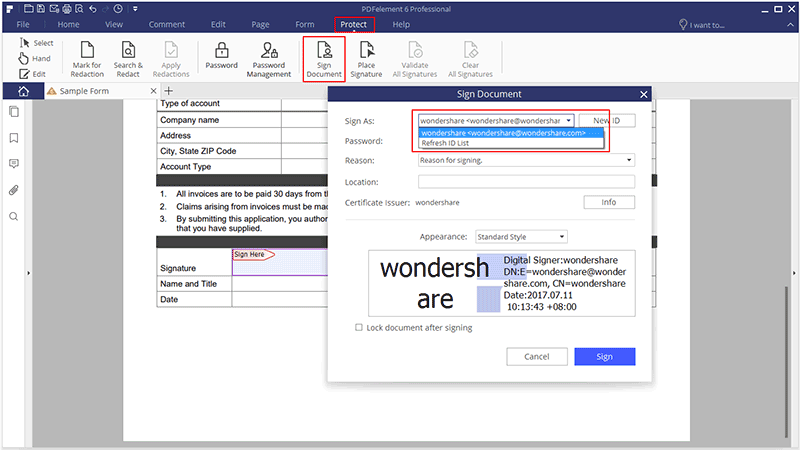Open the comments sidebar panel
This screenshot has height=450, width=800.
click(14, 164)
